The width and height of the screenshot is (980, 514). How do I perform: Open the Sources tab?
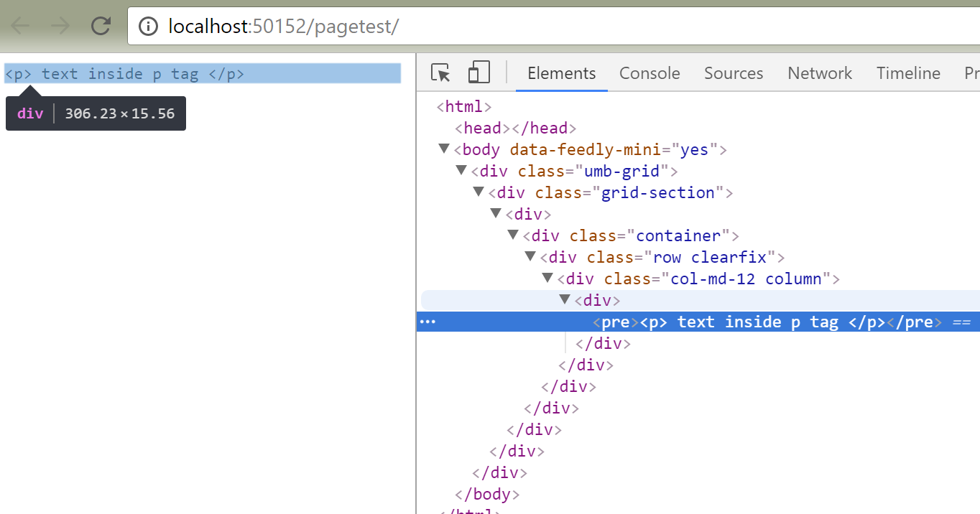(x=734, y=73)
